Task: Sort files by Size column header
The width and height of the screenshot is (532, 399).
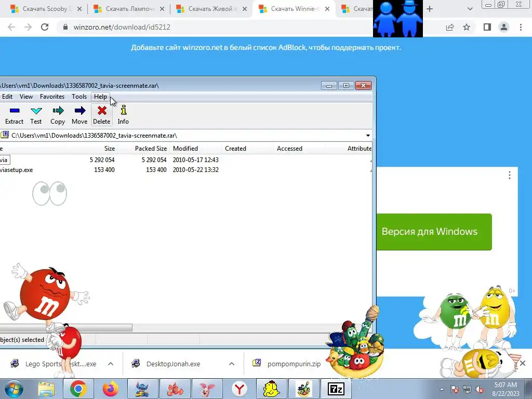Action: [x=91, y=149]
